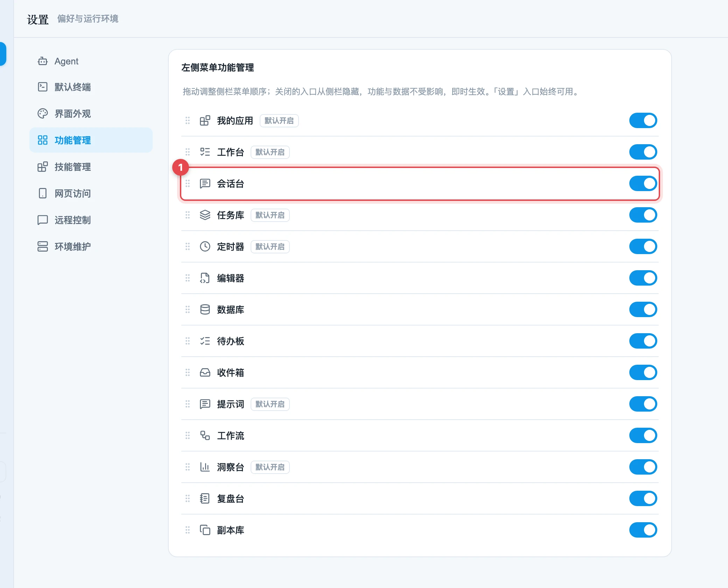Go to 环境维护 section

[x=91, y=247]
